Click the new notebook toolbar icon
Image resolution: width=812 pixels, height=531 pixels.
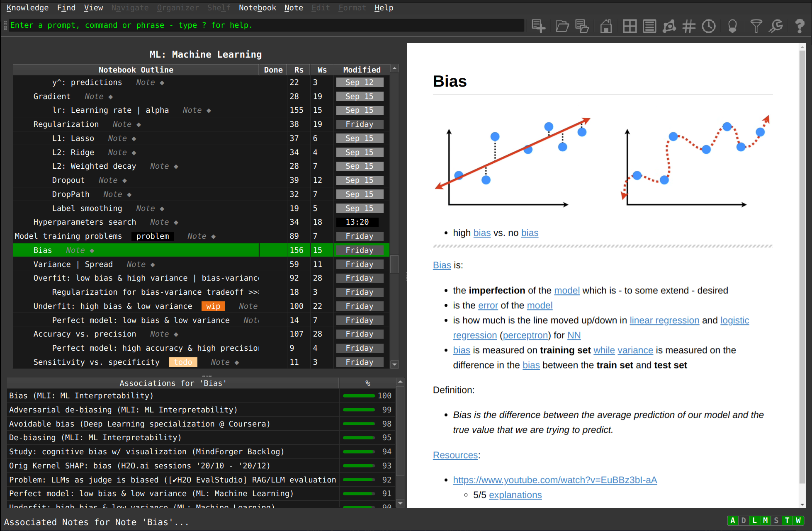point(538,26)
